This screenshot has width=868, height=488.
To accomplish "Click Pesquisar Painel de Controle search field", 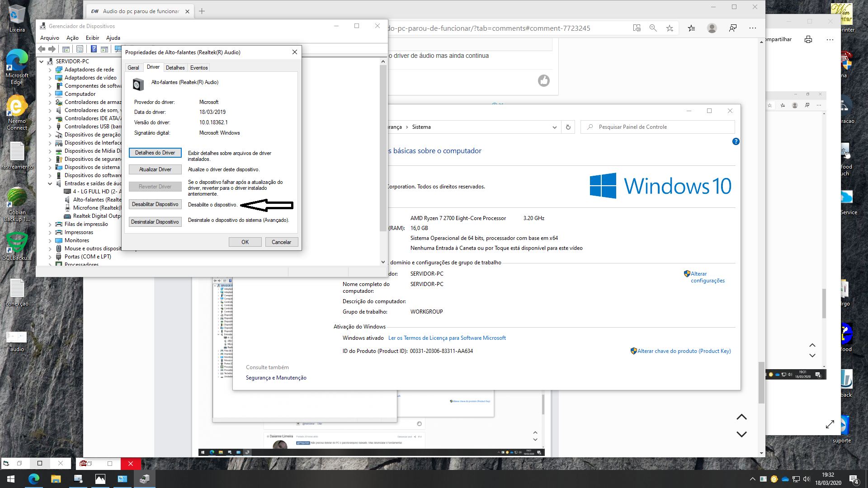I will click(x=658, y=127).
